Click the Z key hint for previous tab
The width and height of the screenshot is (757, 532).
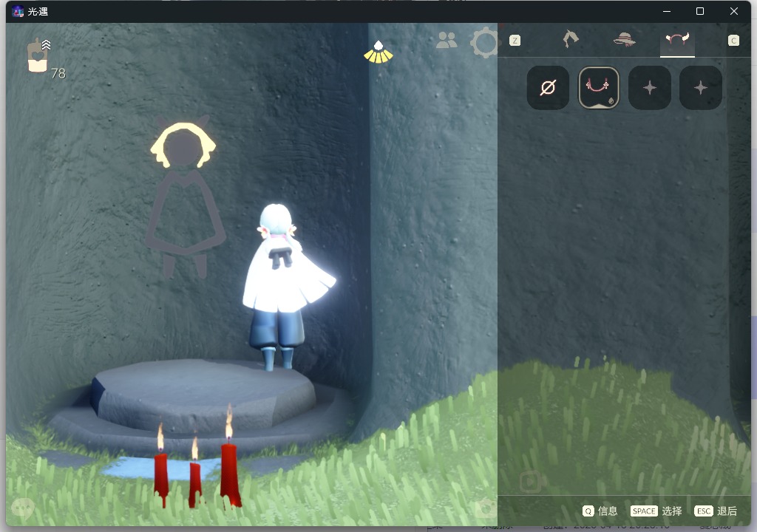tap(515, 41)
